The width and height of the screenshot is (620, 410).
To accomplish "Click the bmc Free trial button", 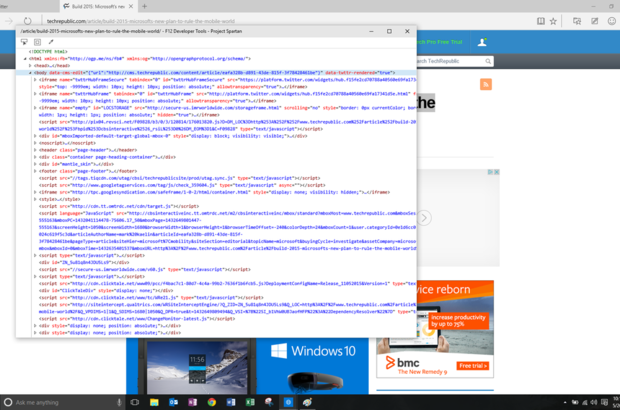I will [x=473, y=366].
